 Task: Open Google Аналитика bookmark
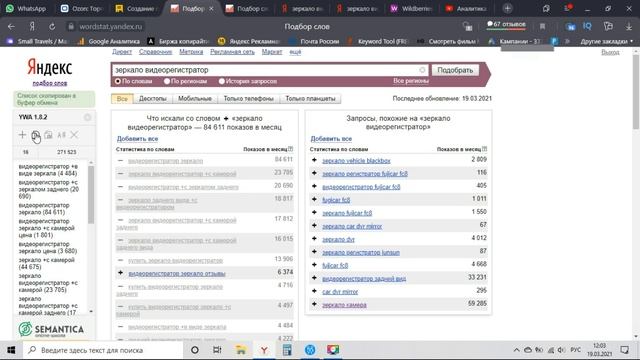[x=108, y=41]
